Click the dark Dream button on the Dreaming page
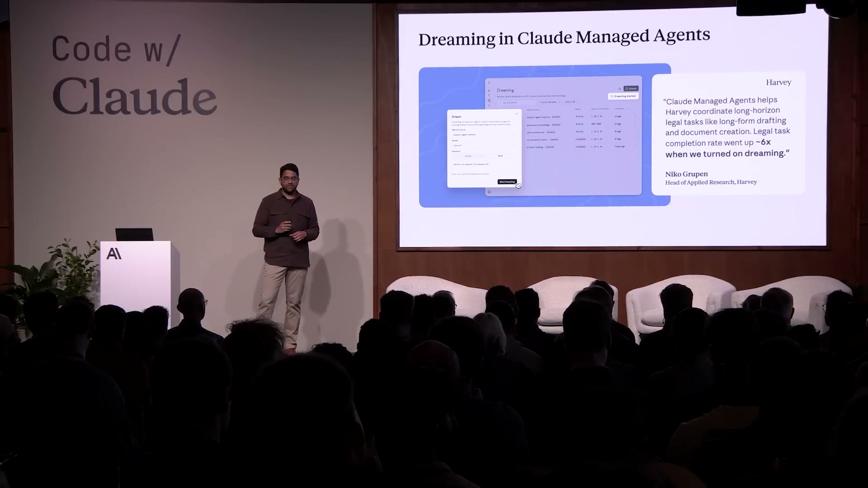 coord(631,89)
